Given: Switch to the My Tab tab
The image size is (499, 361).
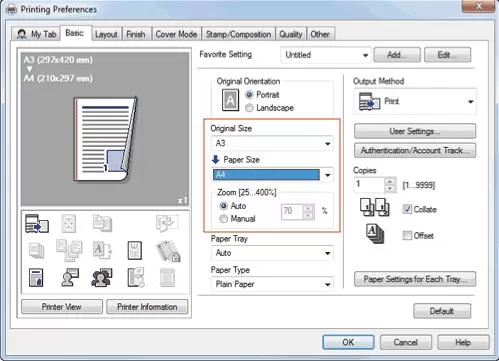Looking at the screenshot, I should [x=37, y=34].
